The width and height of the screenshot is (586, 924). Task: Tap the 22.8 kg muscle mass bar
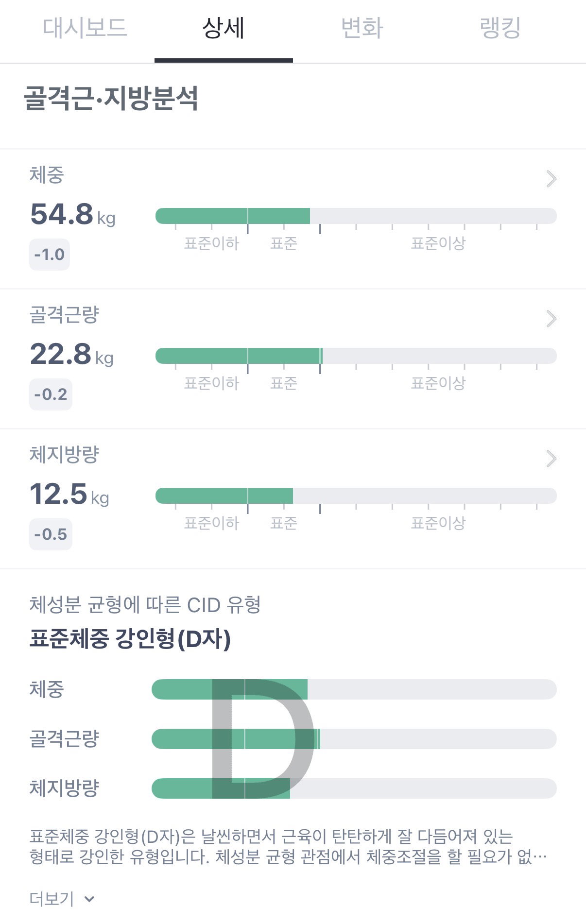click(x=356, y=356)
